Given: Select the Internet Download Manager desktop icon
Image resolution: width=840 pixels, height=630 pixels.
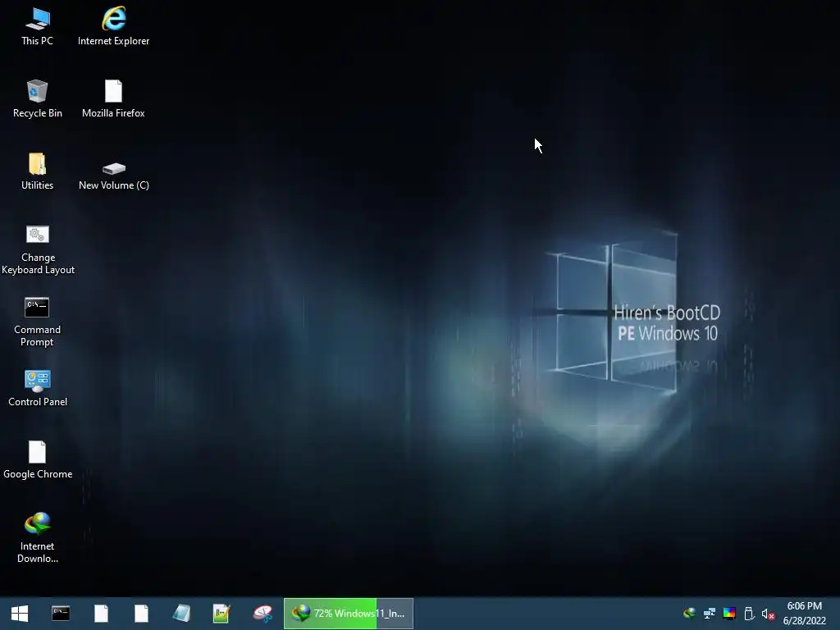Looking at the screenshot, I should point(38,537).
